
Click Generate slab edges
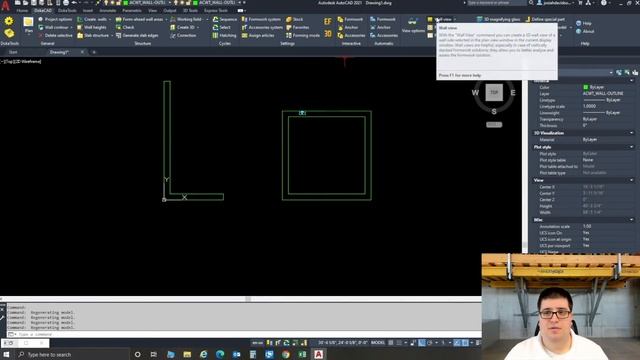pyautogui.click(x=137, y=36)
